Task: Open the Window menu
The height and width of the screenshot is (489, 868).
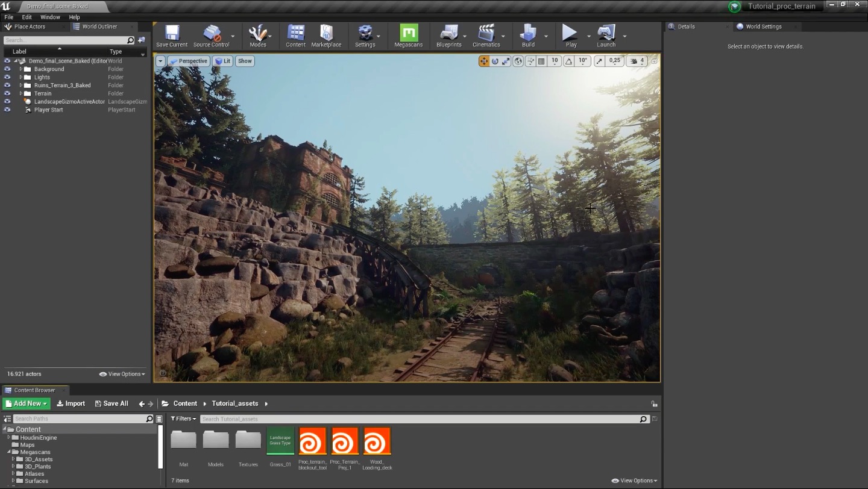Action: [x=50, y=17]
